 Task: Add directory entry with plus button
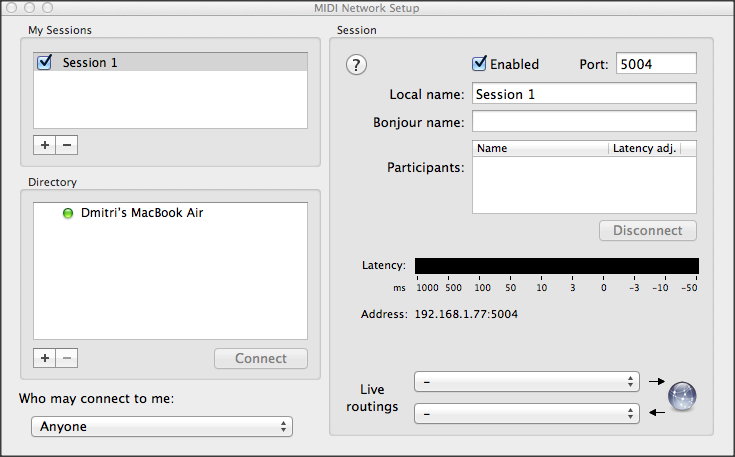click(44, 358)
